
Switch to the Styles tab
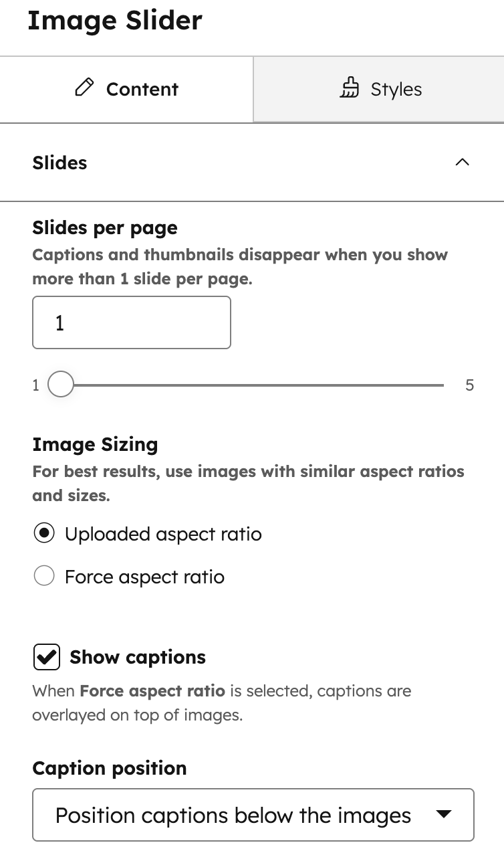[378, 89]
